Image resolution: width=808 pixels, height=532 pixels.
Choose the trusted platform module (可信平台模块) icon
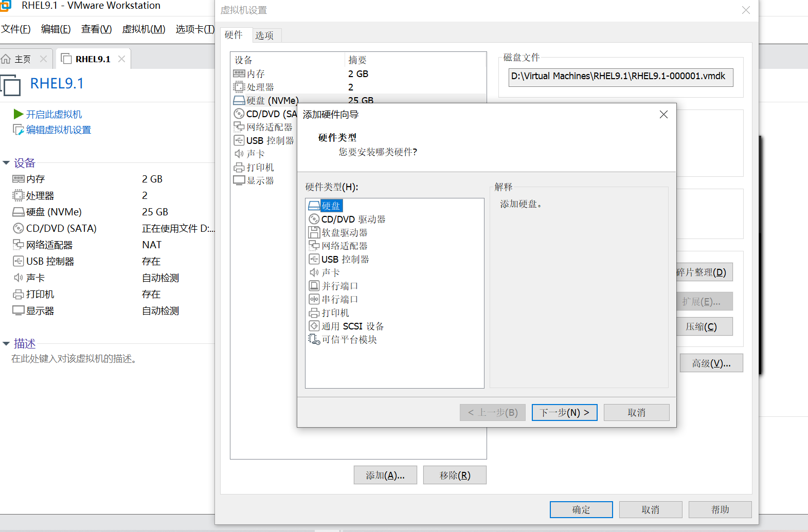coord(314,340)
